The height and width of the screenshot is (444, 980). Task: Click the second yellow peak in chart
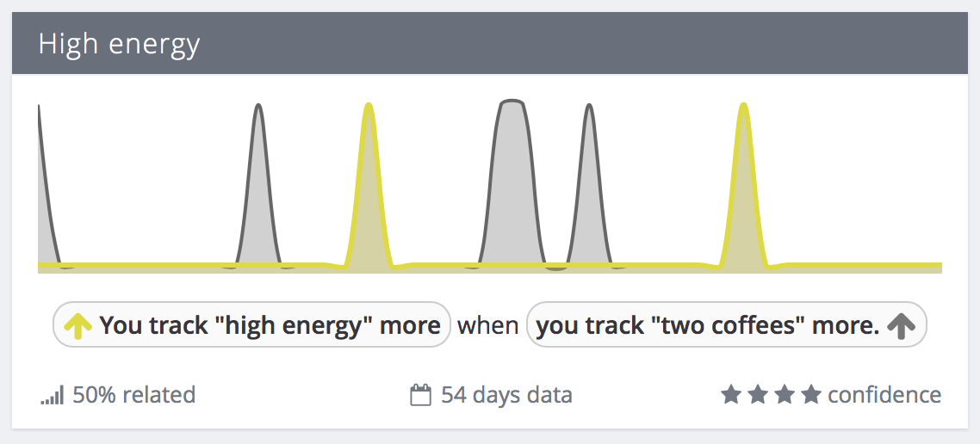(x=743, y=186)
